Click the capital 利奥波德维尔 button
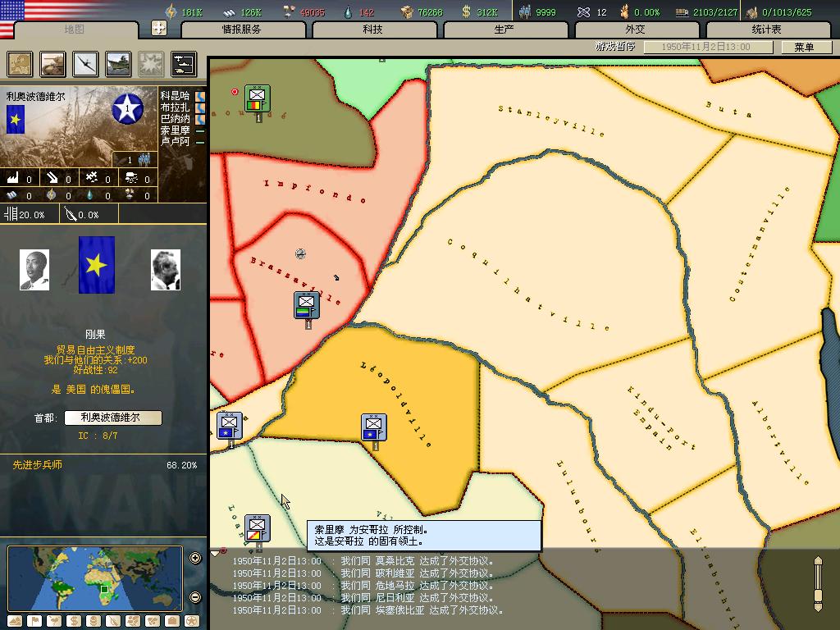The height and width of the screenshot is (630, 840). [113, 418]
